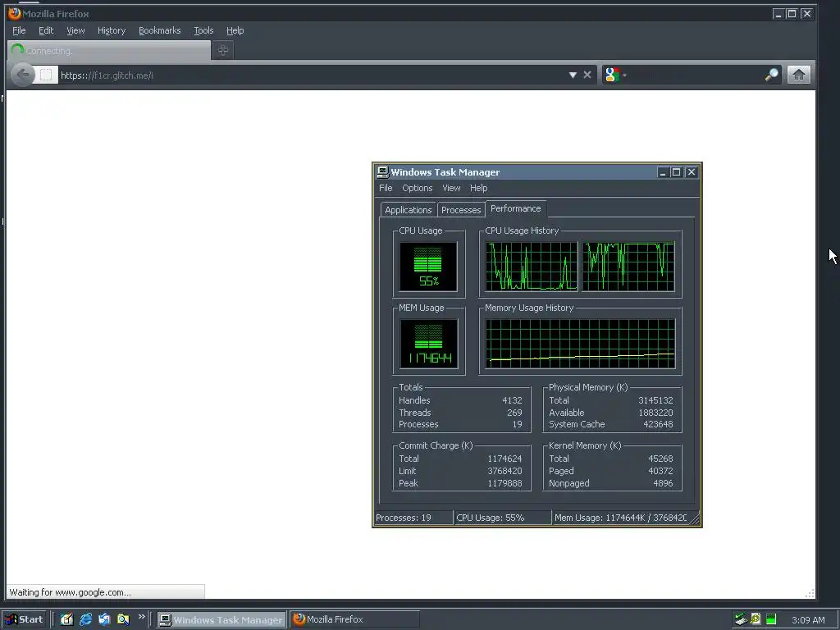
Task: Switch to the Processes tab
Action: [x=461, y=210]
